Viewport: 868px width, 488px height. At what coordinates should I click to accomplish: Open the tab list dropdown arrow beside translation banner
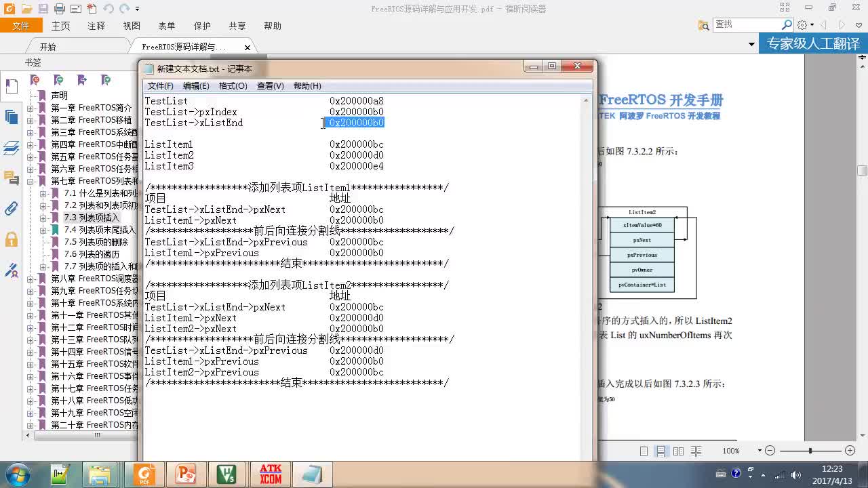tap(751, 45)
